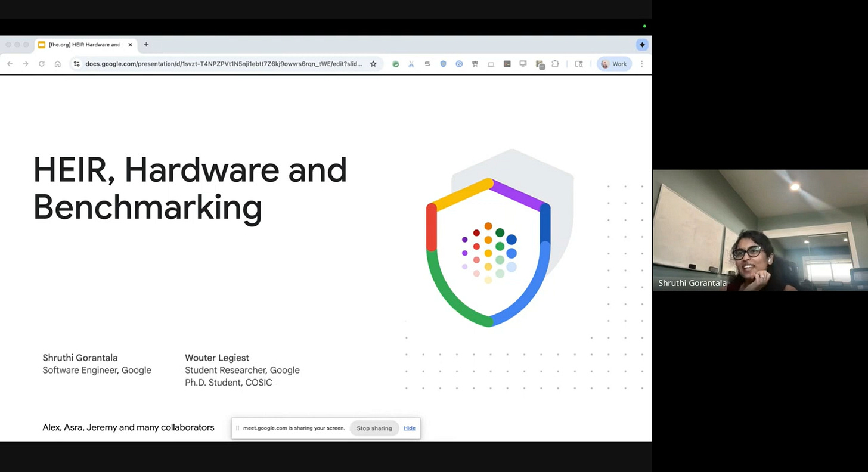The width and height of the screenshot is (868, 472).
Task: Click 'Alex, Asra, Jeremy and many collaborators' text
Action: [128, 427]
